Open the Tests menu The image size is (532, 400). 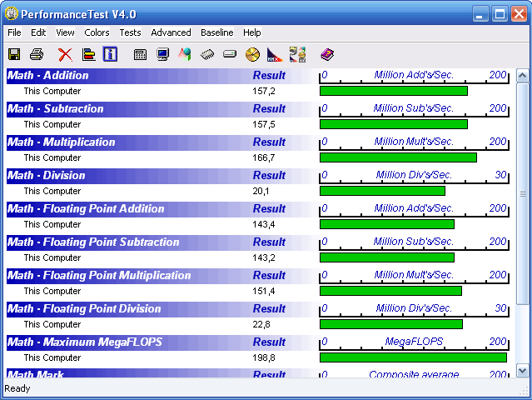point(130,32)
